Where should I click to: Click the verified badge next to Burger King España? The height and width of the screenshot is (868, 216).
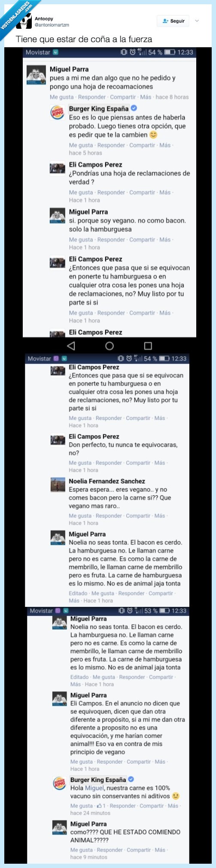click(134, 108)
